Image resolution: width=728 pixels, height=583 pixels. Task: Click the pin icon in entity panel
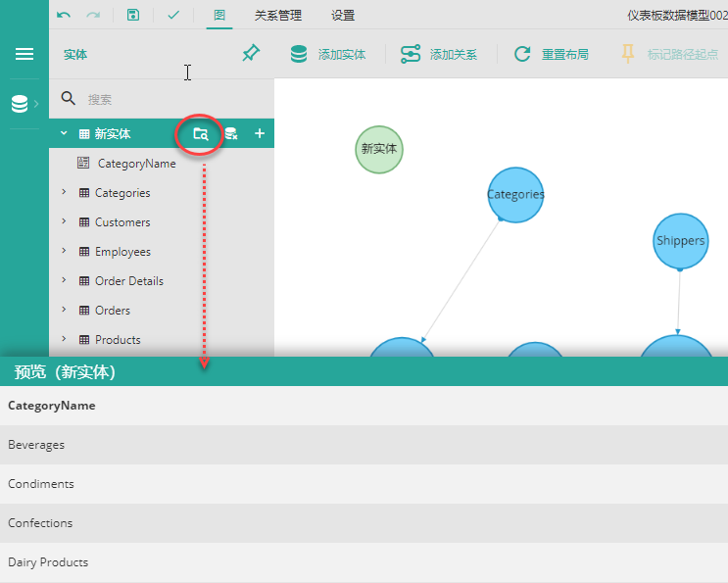click(x=251, y=54)
